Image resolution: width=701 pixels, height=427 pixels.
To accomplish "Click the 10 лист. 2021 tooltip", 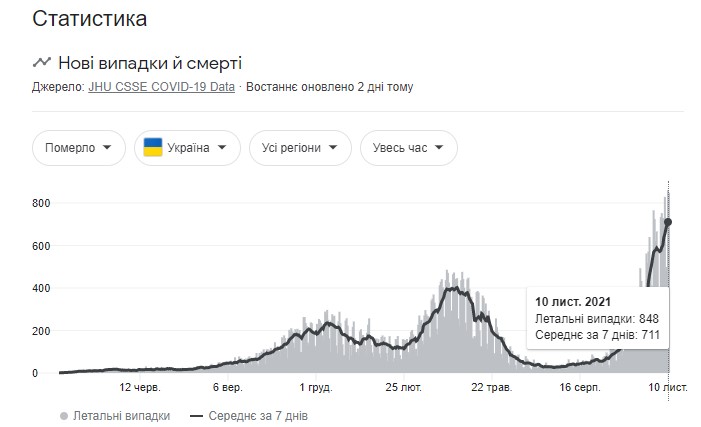I will coord(596,318).
